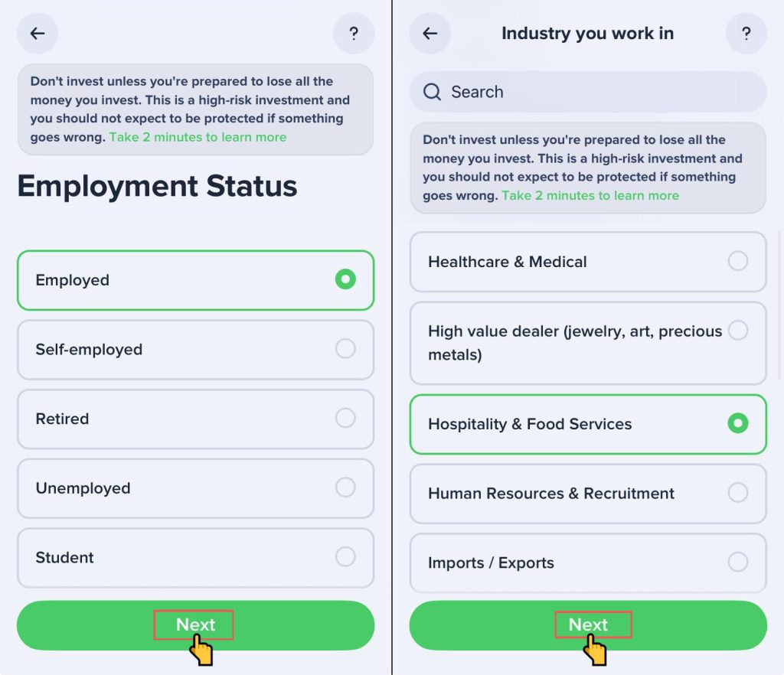Image resolution: width=784 pixels, height=675 pixels.
Task: Go back from the Employment Status screen
Action: click(38, 34)
